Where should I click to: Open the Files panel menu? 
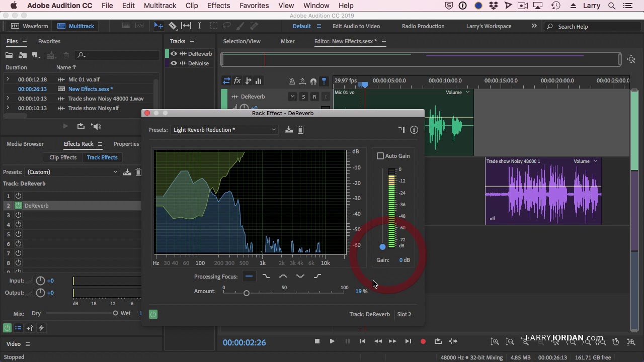[24, 41]
